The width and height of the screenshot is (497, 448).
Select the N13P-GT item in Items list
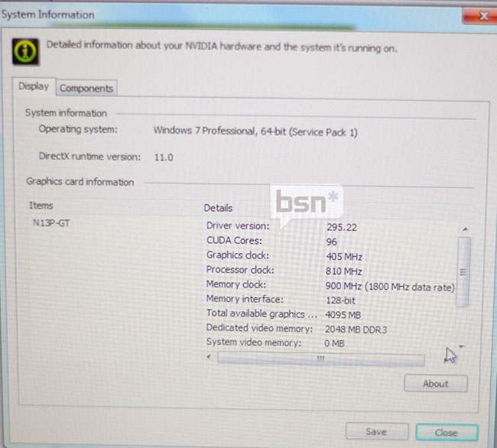click(x=51, y=223)
